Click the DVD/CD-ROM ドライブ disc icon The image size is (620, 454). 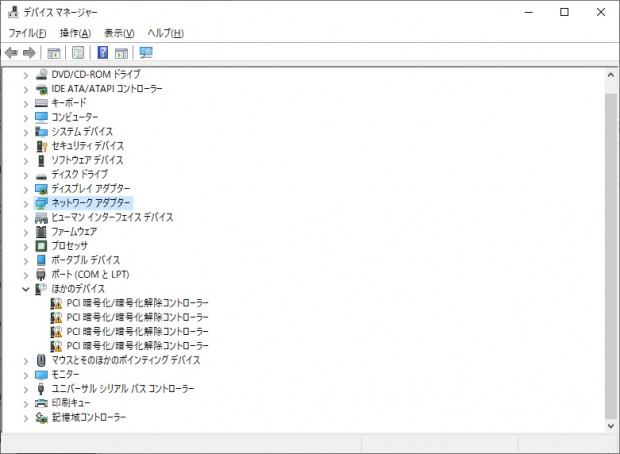tap(41, 74)
